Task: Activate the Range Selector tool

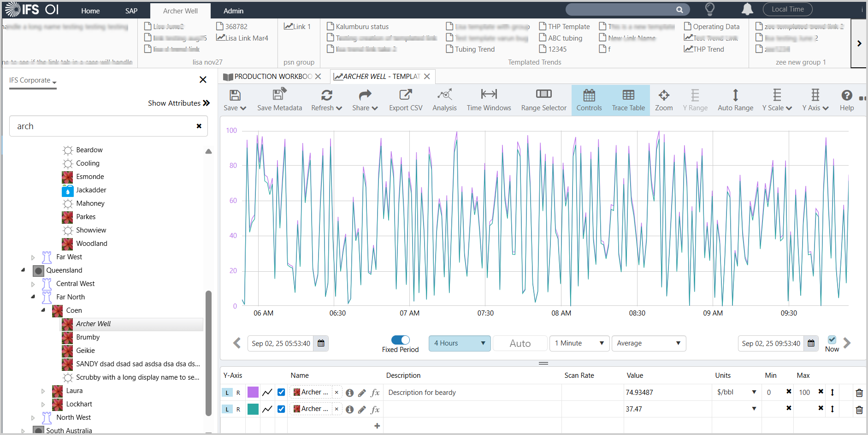Action: tap(543, 100)
